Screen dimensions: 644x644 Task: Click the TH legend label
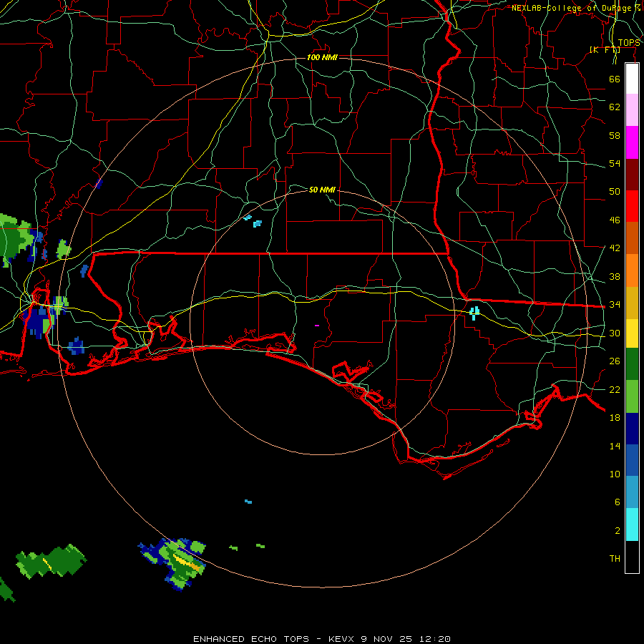tap(615, 559)
